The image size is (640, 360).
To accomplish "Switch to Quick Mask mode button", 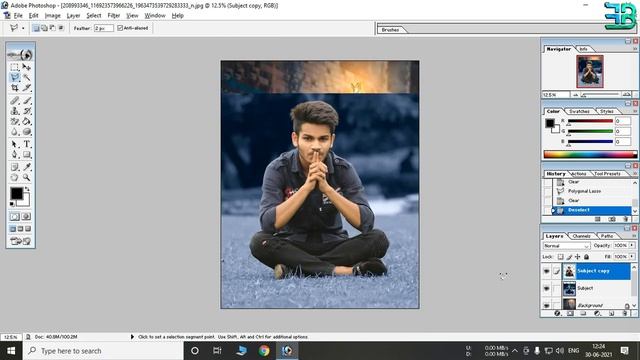I will click(26, 217).
